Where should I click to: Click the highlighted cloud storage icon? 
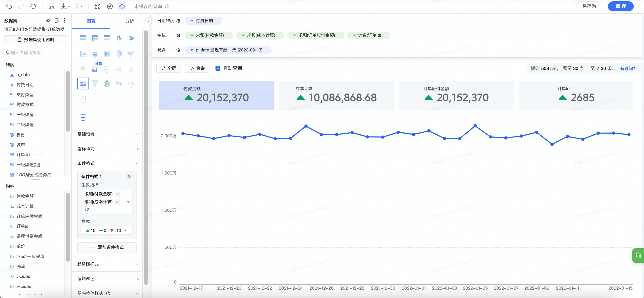122,6
